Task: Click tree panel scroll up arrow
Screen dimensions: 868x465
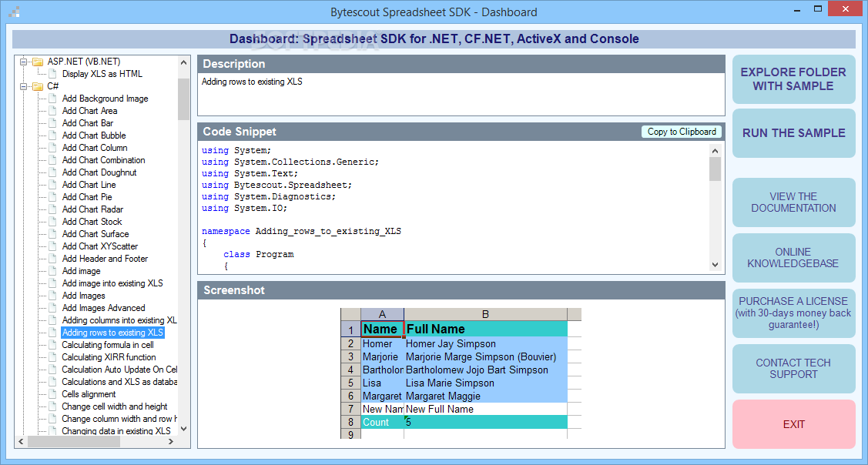Action: pos(184,62)
